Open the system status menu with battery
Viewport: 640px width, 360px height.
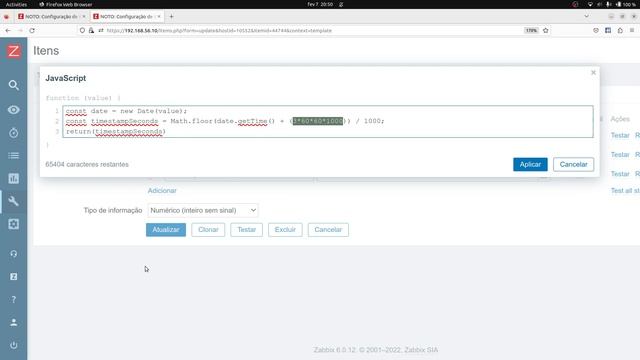tap(612, 4)
